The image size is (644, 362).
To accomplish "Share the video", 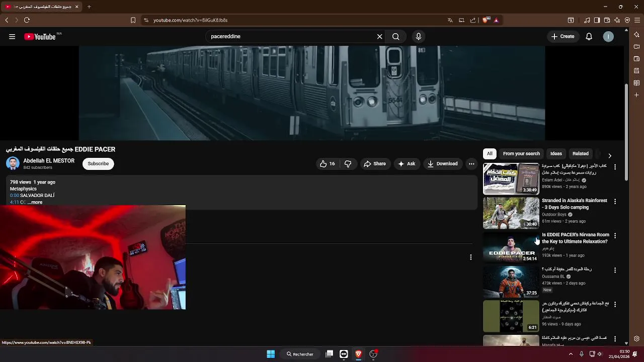I will click(x=375, y=163).
